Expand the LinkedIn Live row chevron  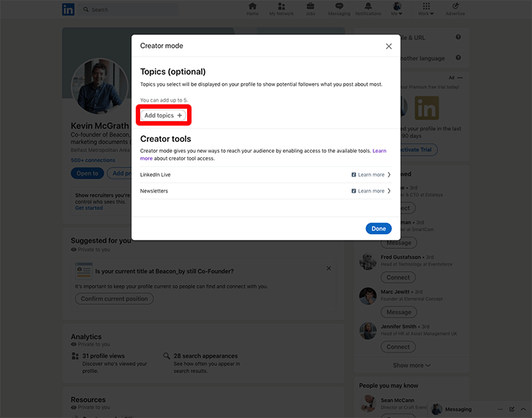click(389, 175)
